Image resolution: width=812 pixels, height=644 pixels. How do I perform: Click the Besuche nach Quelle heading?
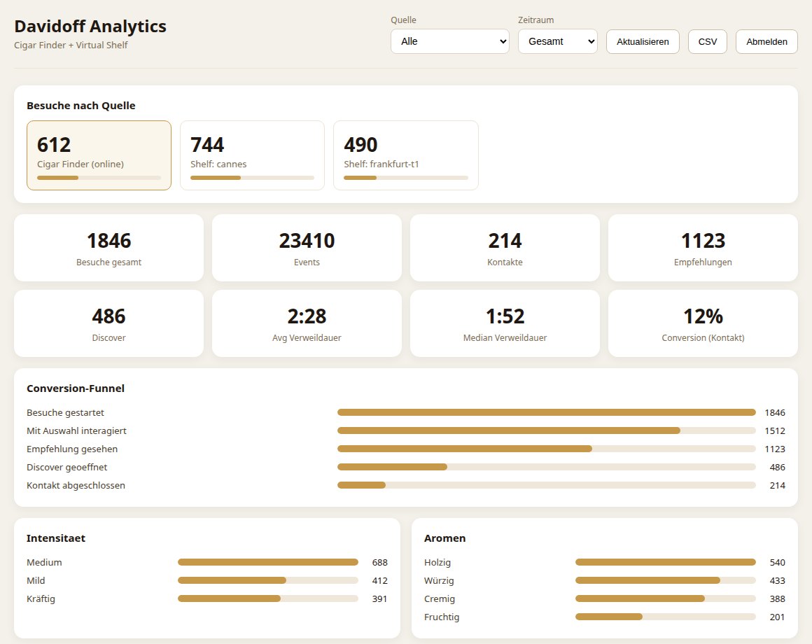pyautogui.click(x=80, y=106)
